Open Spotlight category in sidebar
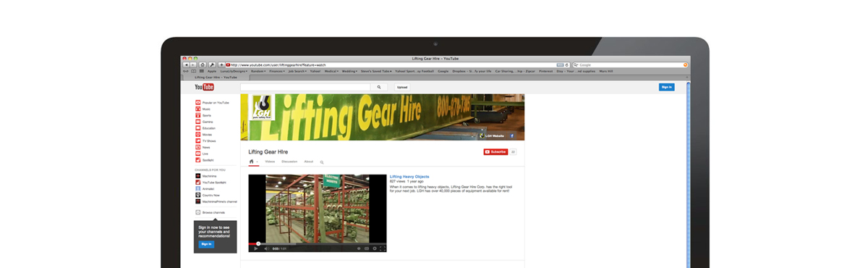Viewport: 868px width, 268px height. tap(205, 160)
